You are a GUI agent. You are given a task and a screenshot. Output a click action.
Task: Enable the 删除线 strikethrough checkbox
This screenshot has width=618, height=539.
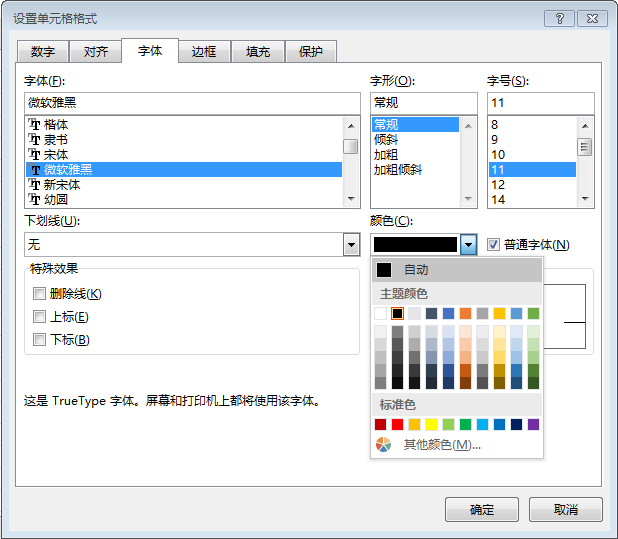tap(39, 294)
